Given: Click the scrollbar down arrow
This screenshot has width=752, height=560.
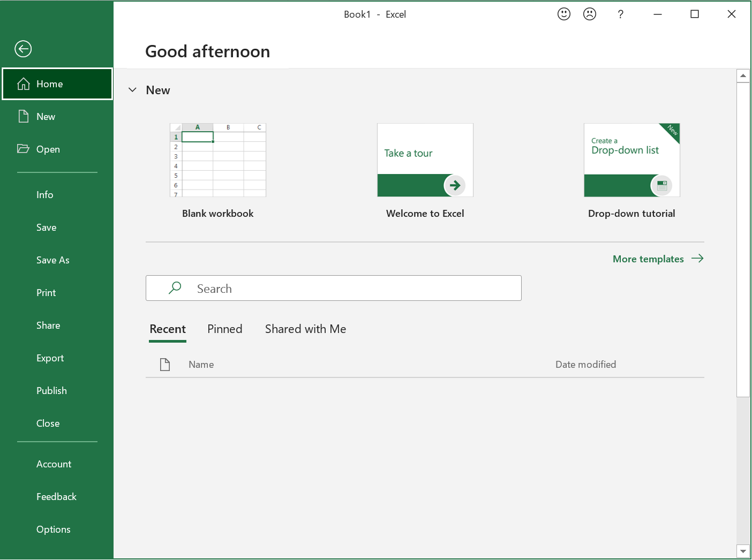Looking at the screenshot, I should coord(743,551).
